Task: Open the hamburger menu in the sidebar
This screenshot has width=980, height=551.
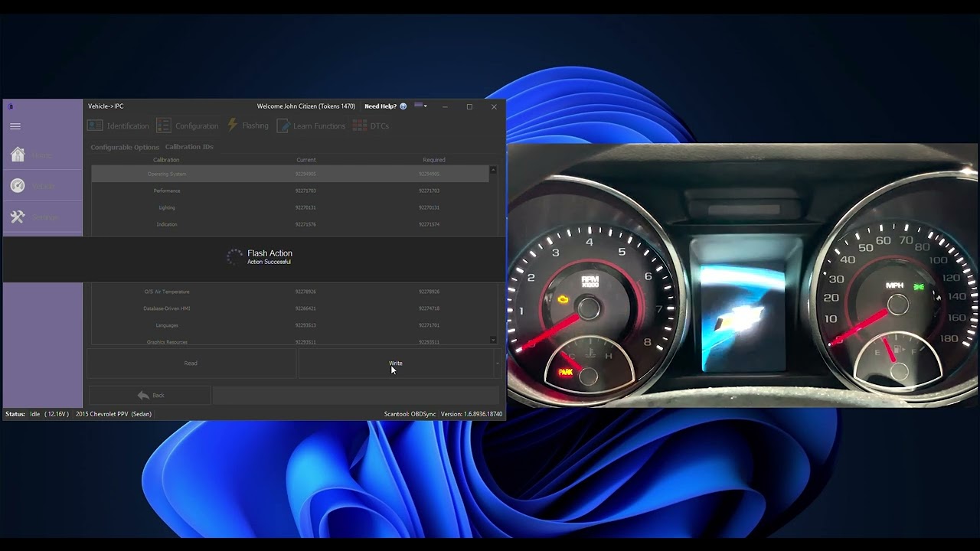Action: click(x=15, y=126)
